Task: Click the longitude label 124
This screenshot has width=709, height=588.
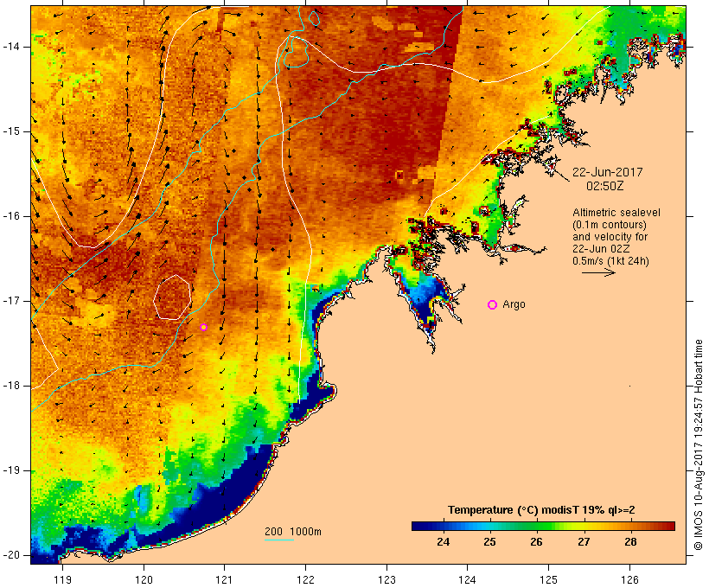Action: click(x=467, y=579)
